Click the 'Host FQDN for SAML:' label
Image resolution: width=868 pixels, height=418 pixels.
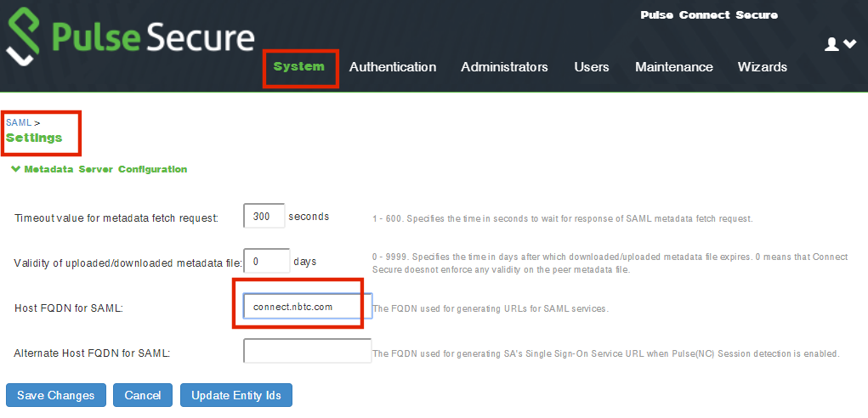point(69,308)
